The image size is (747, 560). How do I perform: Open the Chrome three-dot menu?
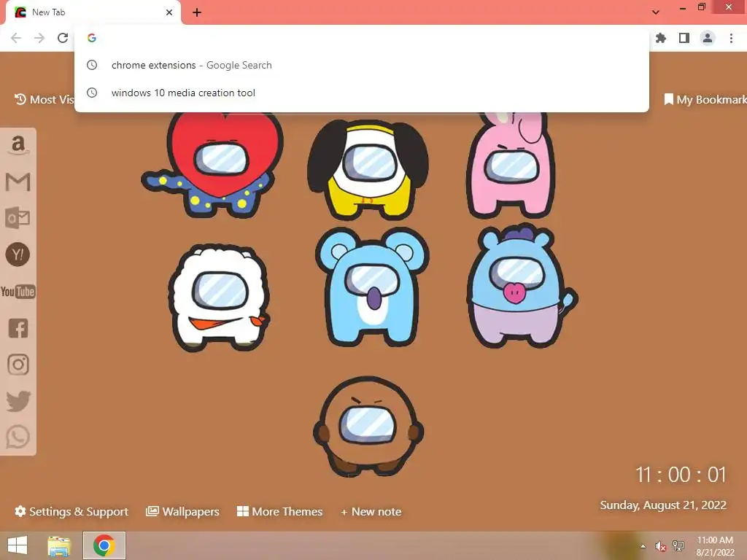click(731, 38)
